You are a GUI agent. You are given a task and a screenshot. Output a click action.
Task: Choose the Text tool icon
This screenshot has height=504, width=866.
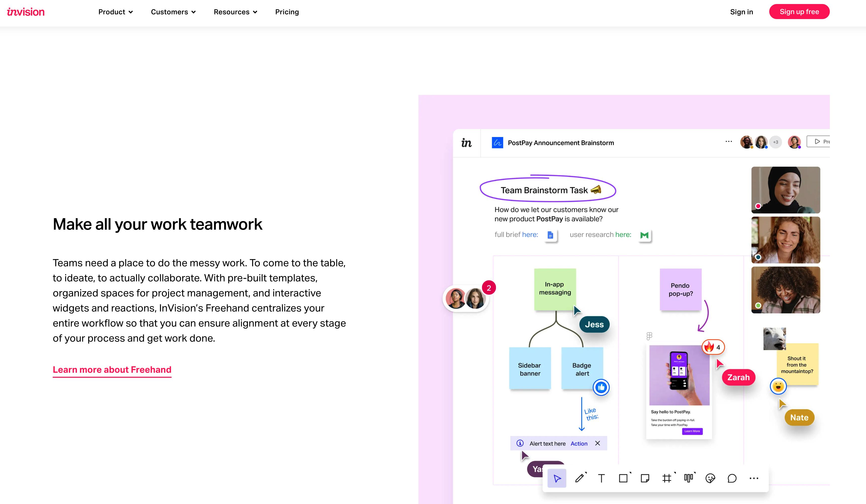[x=601, y=478]
